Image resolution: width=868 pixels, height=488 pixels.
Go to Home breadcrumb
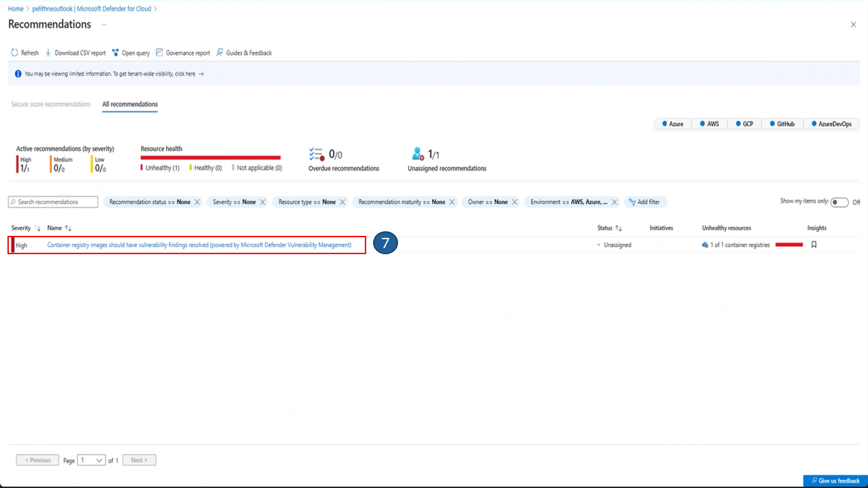pos(16,9)
